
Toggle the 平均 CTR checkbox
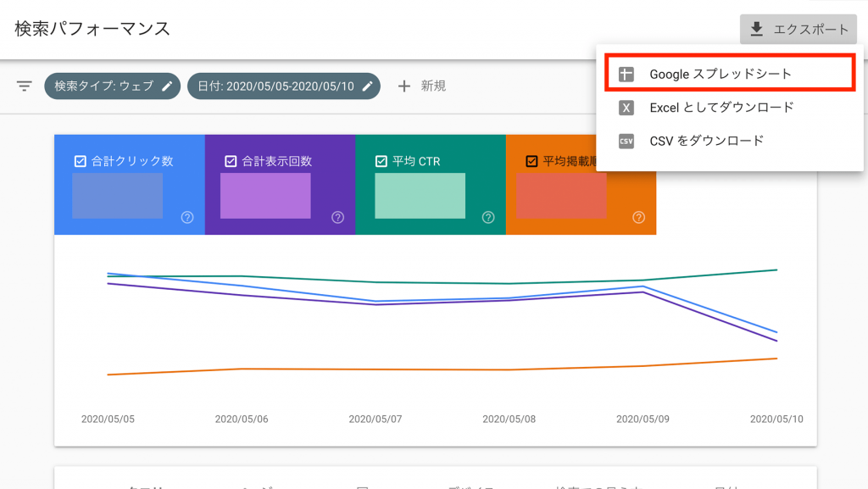(381, 161)
